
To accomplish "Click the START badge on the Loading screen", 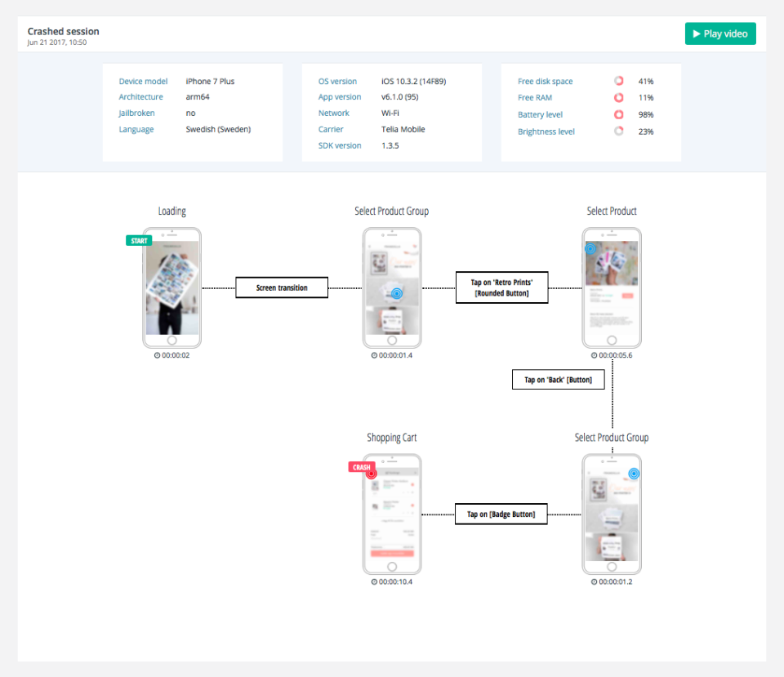I will point(139,240).
